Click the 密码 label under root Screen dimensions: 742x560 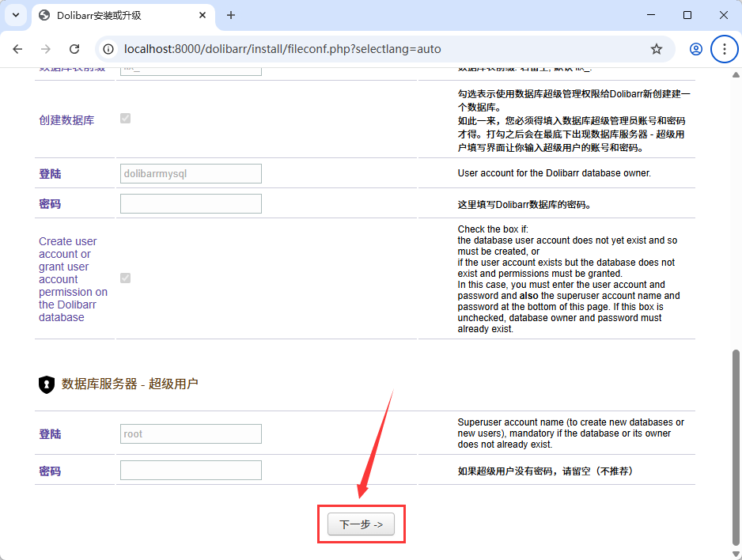(50, 471)
